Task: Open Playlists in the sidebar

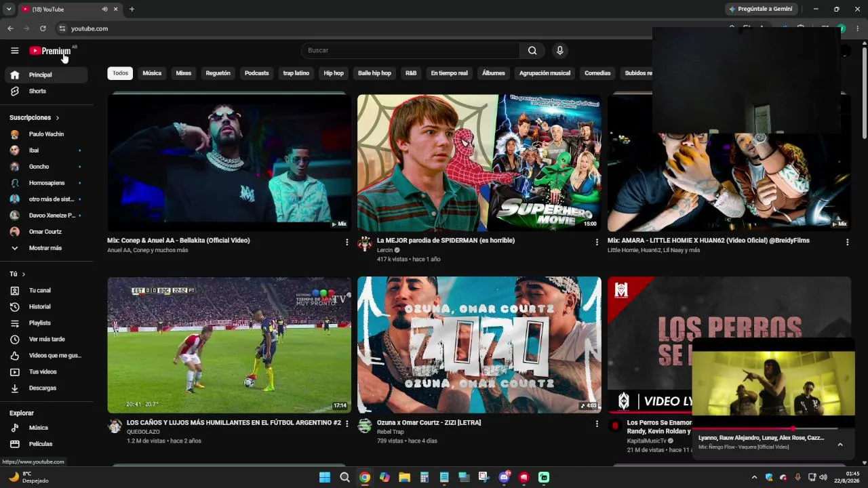Action: 46,323
